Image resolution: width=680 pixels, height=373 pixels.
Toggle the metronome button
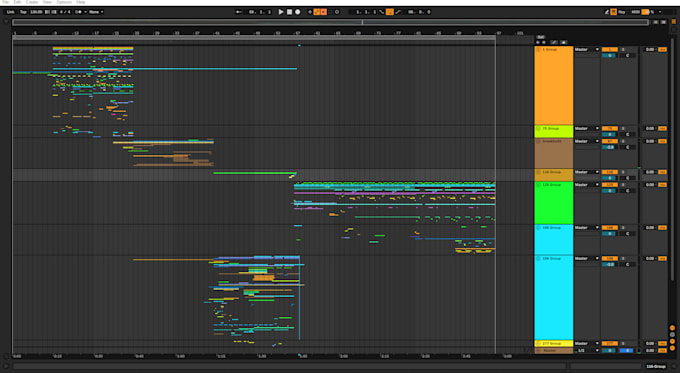79,12
